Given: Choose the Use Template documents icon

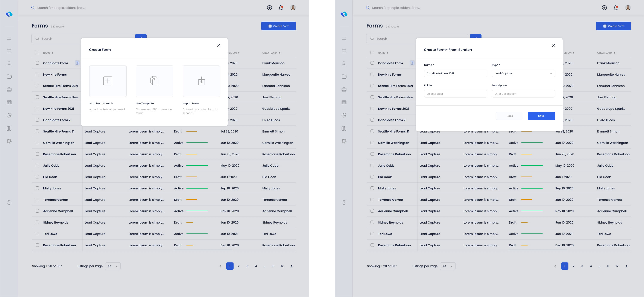Looking at the screenshot, I should coord(154,81).
